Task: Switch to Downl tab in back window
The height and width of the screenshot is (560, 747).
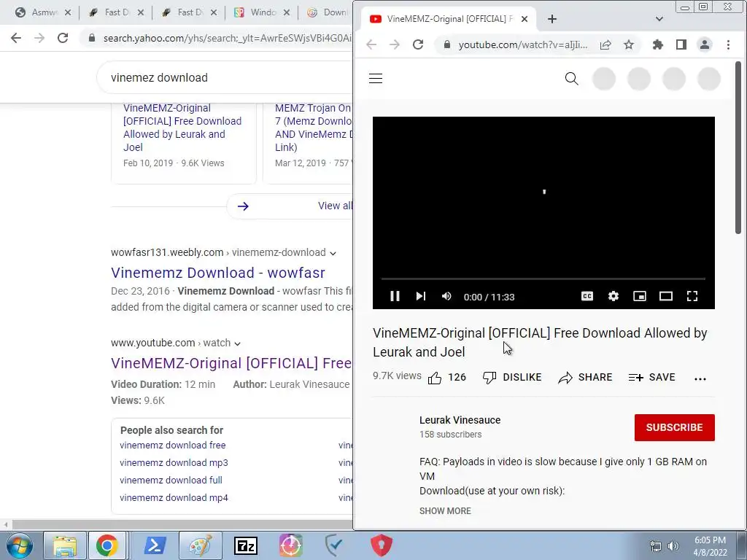Action: point(328,12)
